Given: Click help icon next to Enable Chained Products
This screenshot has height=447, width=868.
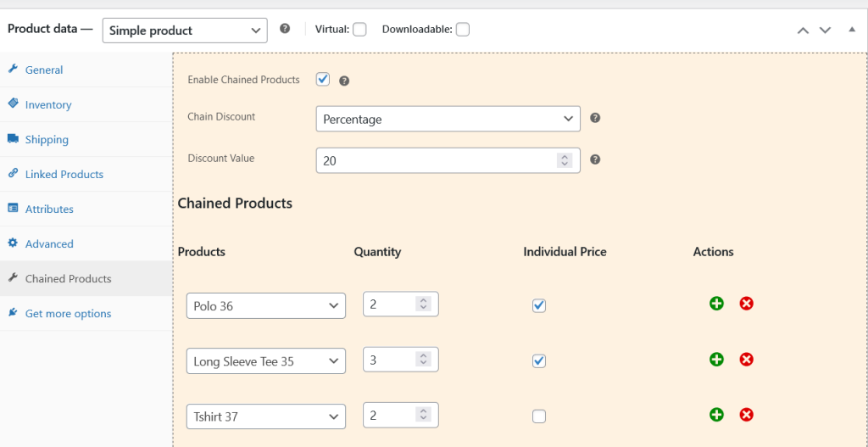Looking at the screenshot, I should coord(344,81).
